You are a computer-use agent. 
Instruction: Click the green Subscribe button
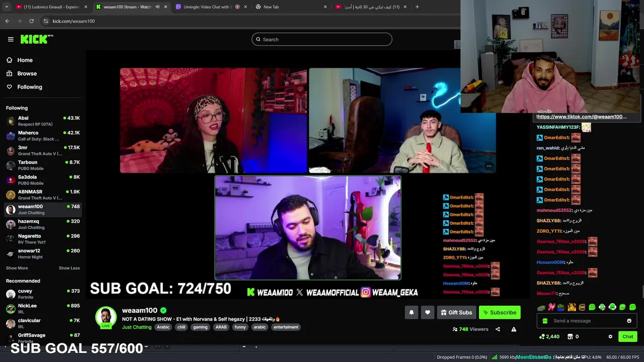pyautogui.click(x=500, y=313)
